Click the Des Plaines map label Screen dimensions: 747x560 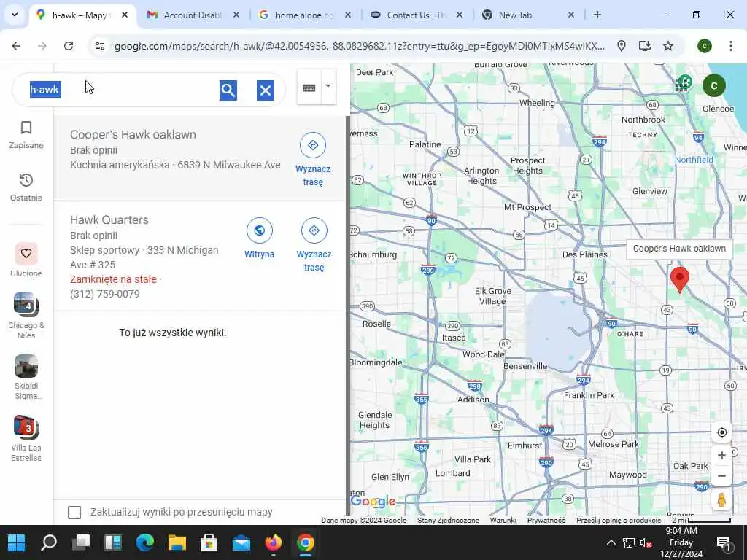tap(584, 254)
